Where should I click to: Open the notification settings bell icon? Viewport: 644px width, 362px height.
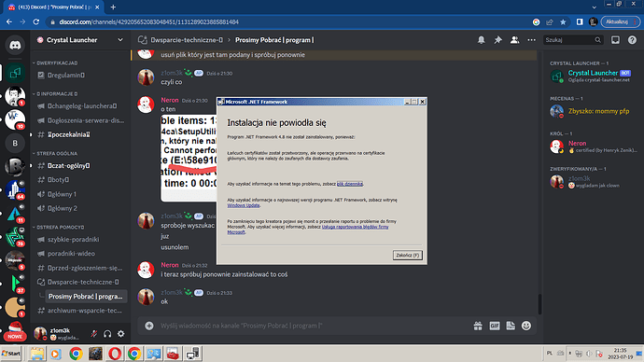(x=481, y=40)
